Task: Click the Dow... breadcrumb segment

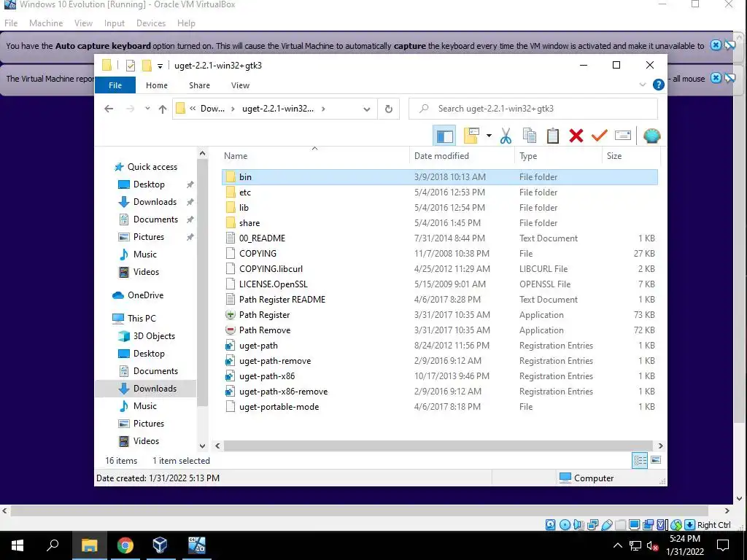Action: coord(212,109)
